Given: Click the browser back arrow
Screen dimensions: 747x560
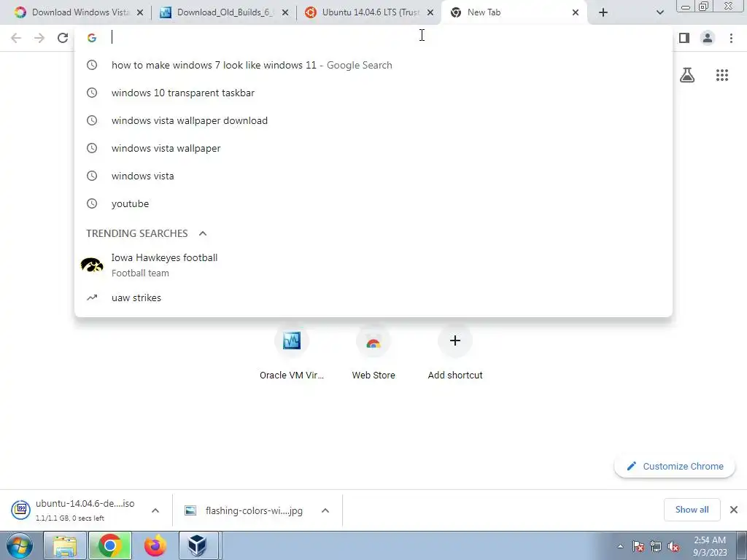Looking at the screenshot, I should (16, 38).
